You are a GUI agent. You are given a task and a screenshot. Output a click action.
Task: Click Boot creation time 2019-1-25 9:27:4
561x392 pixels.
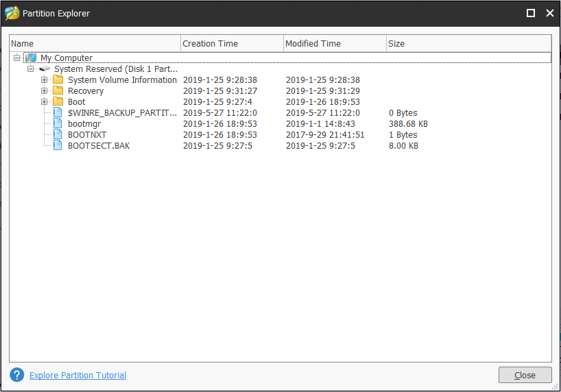coord(217,102)
